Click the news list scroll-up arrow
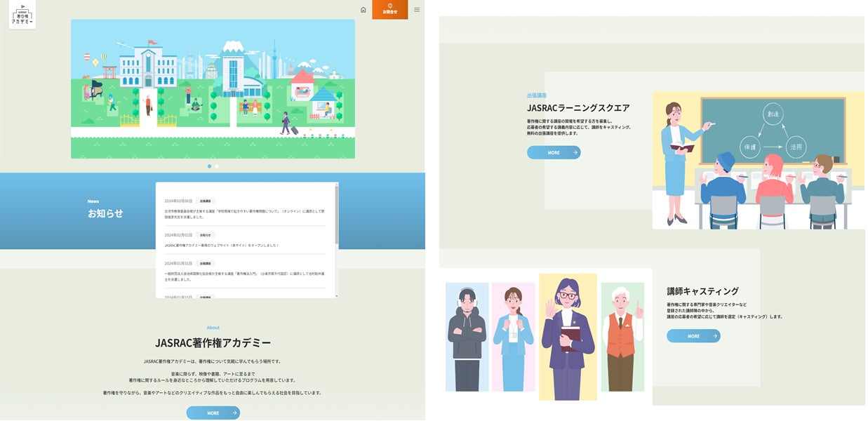 pos(337,185)
